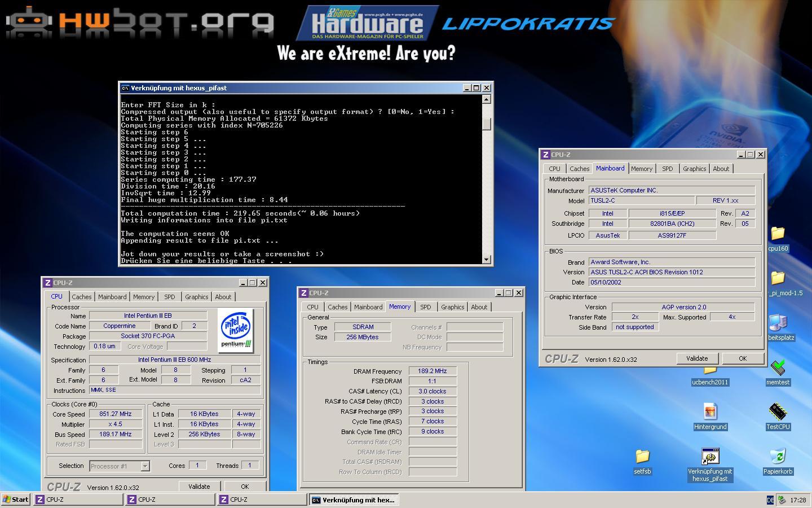Image resolution: width=812 pixels, height=508 pixels.
Task: Select Caches tab in the Memory window
Action: 338,307
